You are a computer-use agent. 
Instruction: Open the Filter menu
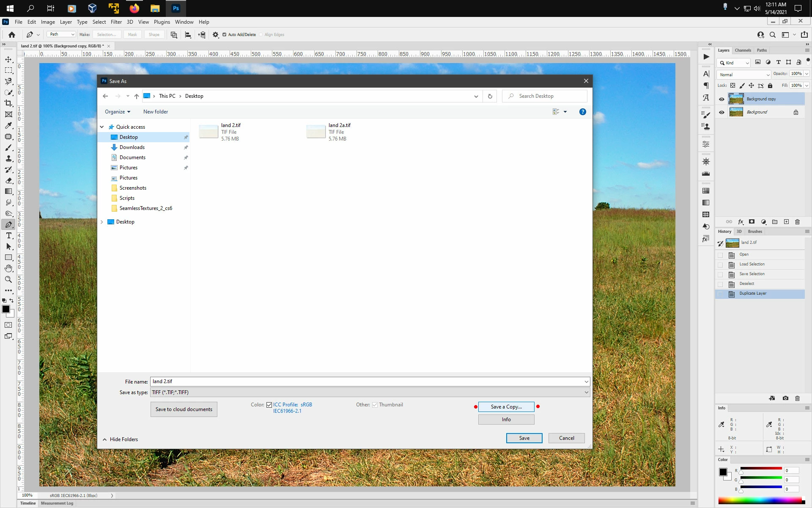coord(116,22)
